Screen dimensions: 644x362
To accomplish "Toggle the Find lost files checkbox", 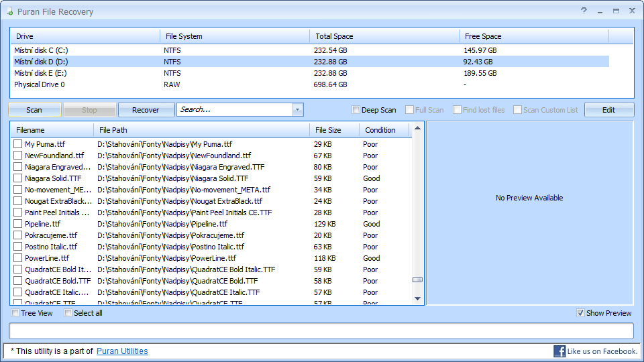I will 457,109.
